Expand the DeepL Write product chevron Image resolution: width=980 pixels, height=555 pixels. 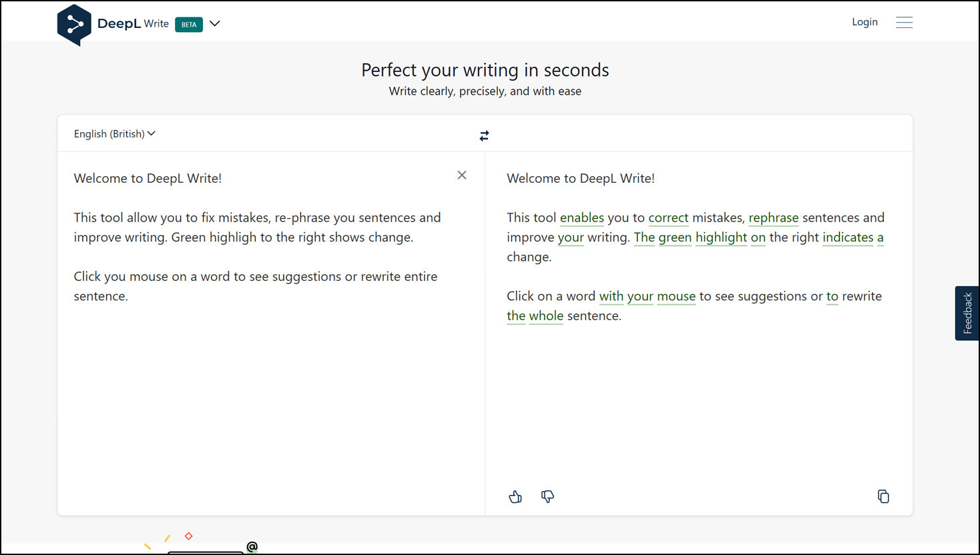pyautogui.click(x=215, y=23)
